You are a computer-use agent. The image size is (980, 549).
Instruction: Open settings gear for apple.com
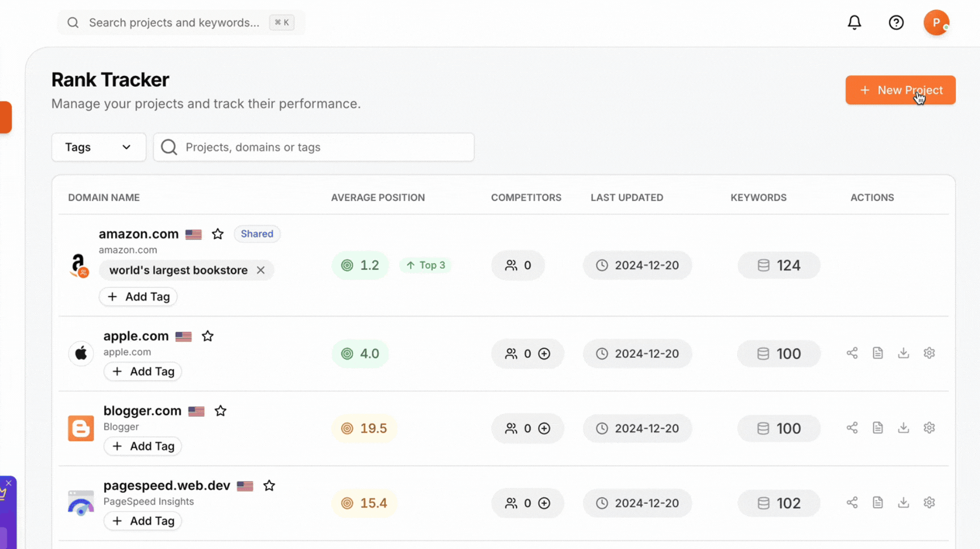pyautogui.click(x=929, y=353)
